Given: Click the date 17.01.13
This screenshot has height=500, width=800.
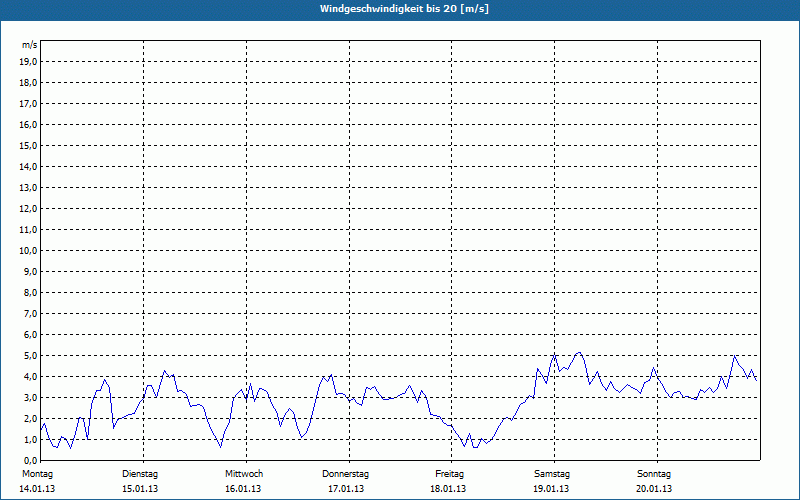Looking at the screenshot, I should coord(346,489).
